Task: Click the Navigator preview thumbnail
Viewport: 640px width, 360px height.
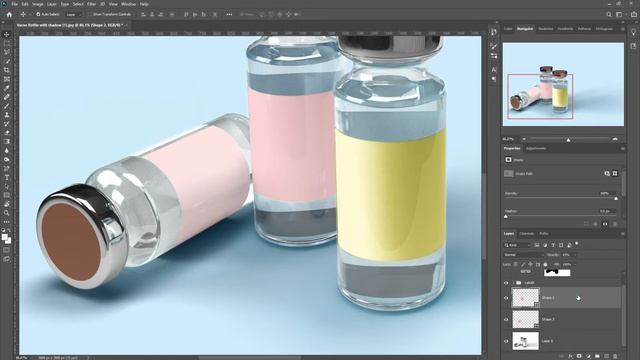Action: click(x=563, y=84)
